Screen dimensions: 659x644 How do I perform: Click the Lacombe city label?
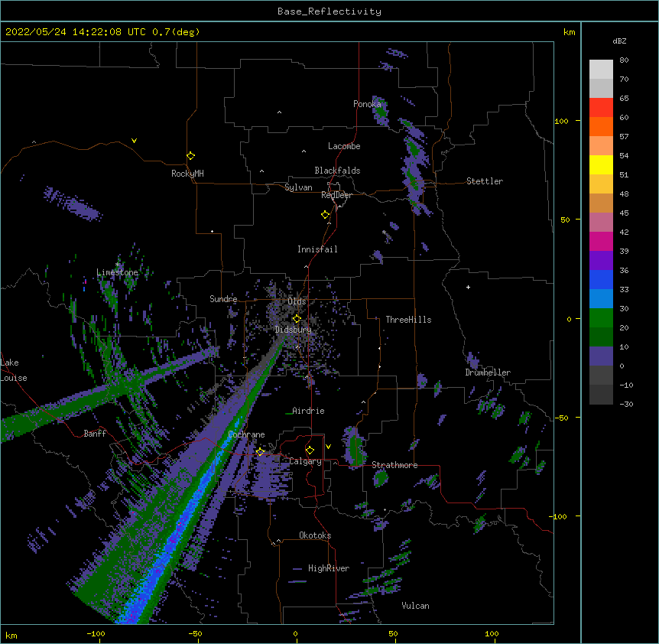click(x=344, y=146)
